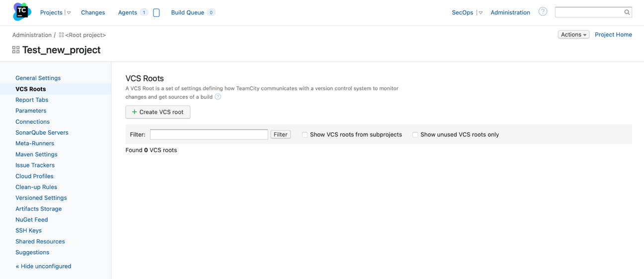Click the Root project grid icon in breadcrumb

click(61, 35)
